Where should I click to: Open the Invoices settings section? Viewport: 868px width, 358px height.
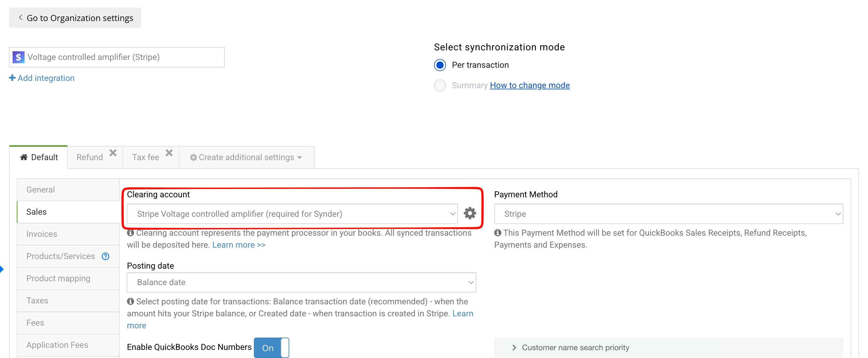pyautogui.click(x=68, y=234)
